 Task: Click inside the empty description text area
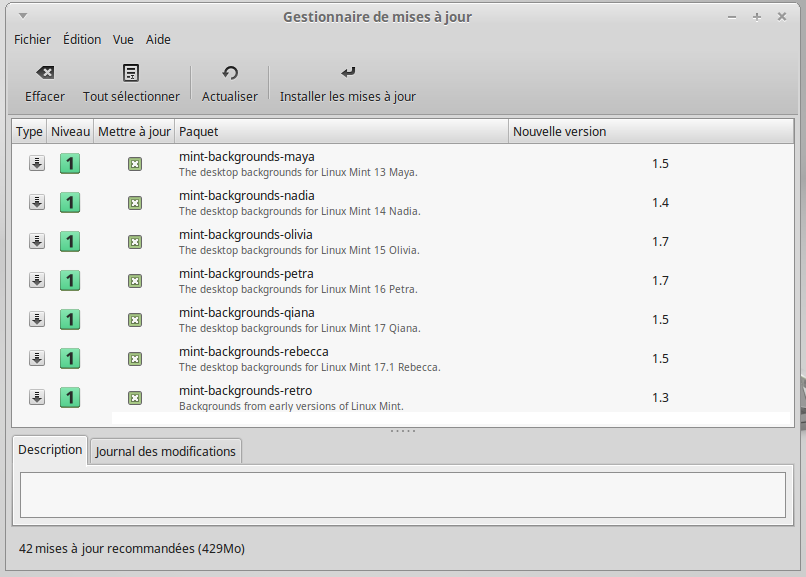[403, 495]
